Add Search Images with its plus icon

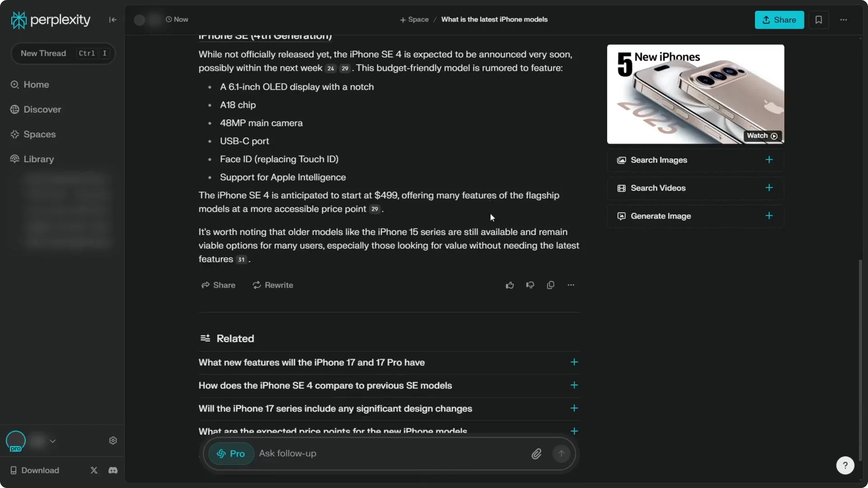click(769, 160)
